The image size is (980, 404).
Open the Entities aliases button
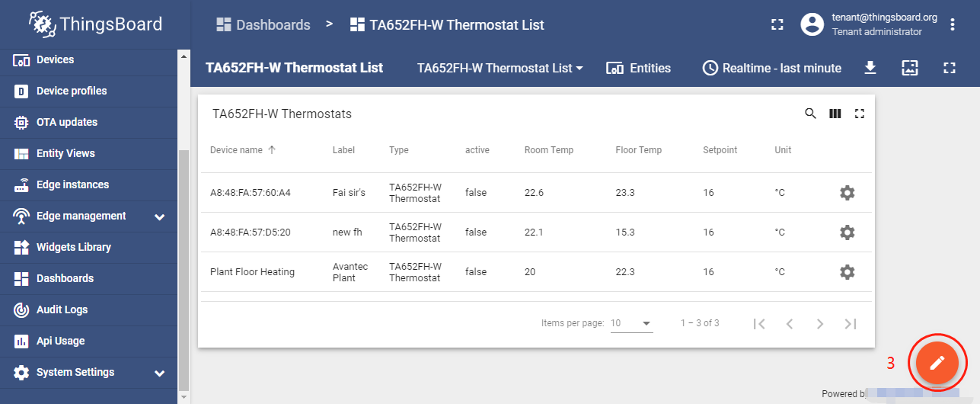pos(638,68)
